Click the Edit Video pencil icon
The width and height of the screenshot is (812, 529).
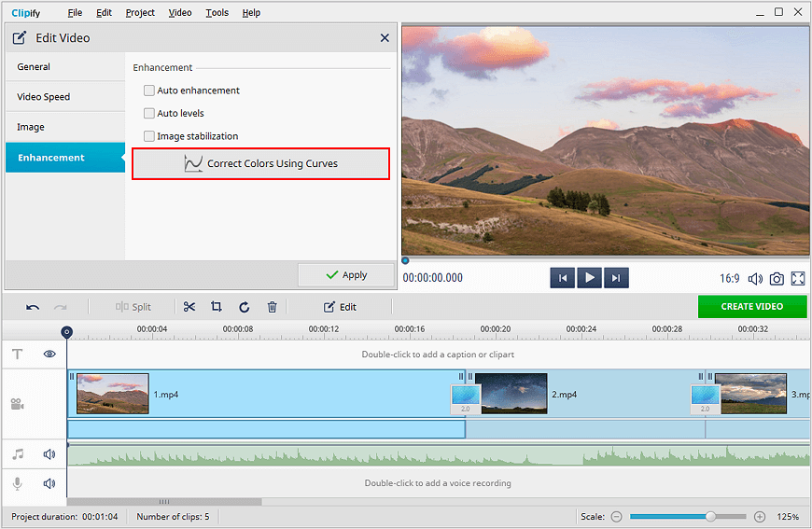[20, 37]
